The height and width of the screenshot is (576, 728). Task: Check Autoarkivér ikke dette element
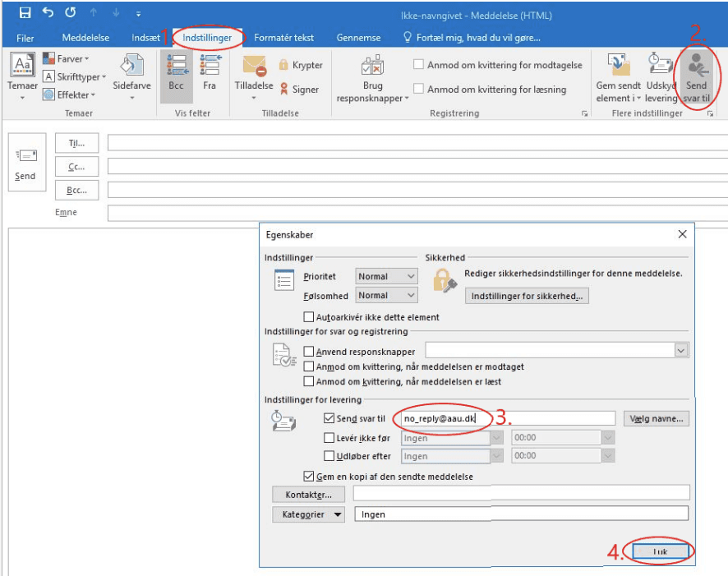tap(309, 316)
